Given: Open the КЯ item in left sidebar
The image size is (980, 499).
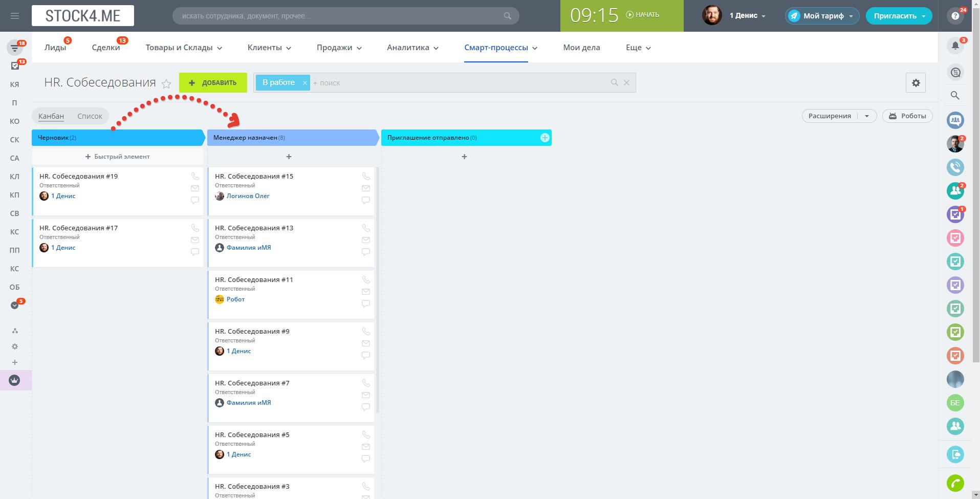Looking at the screenshot, I should (x=15, y=84).
